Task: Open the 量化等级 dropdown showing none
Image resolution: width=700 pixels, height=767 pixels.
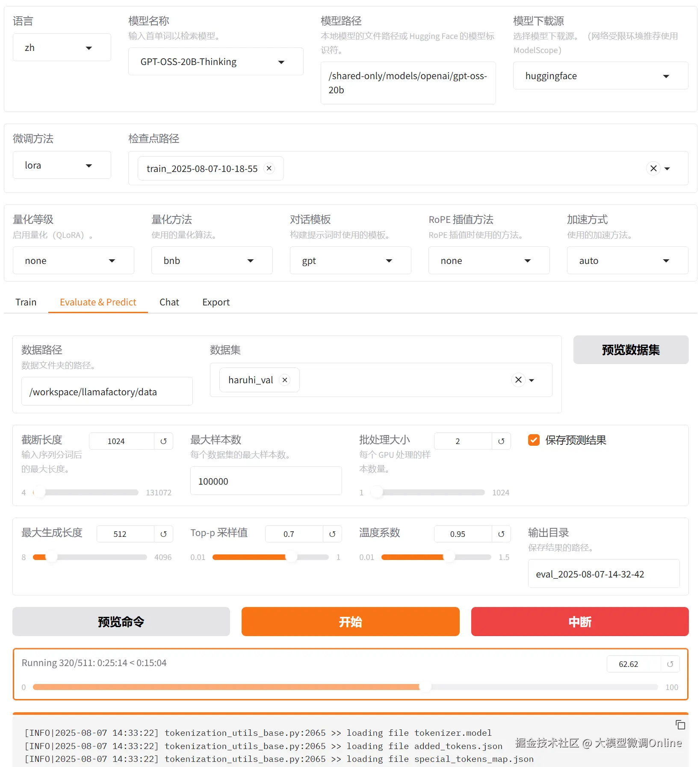Action: click(74, 261)
